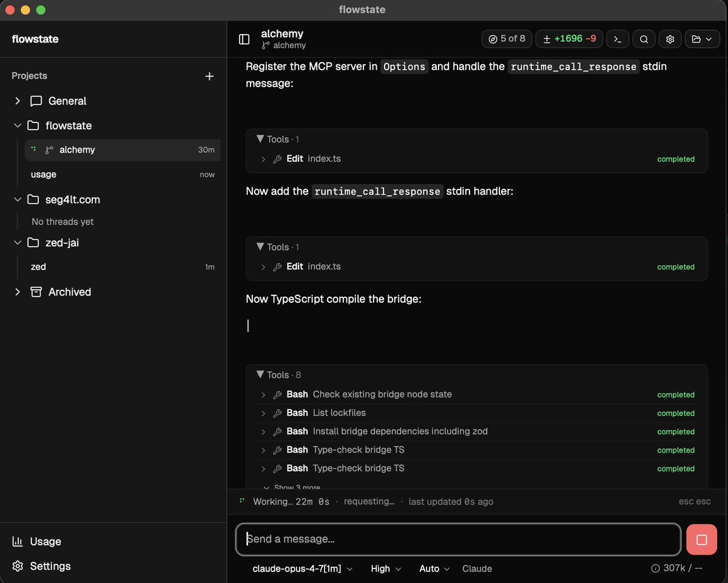Open the High effort dropdown
This screenshot has height=583, width=728.
point(386,568)
